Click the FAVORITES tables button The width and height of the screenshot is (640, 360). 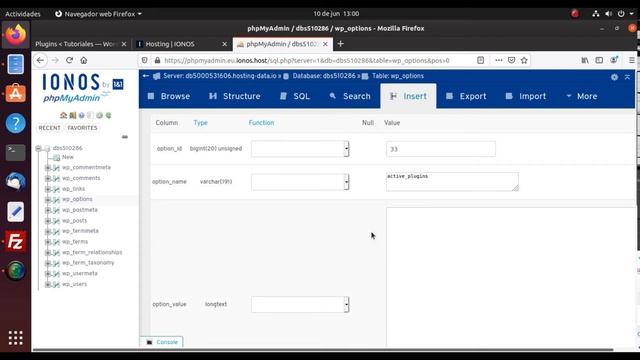[x=82, y=128]
